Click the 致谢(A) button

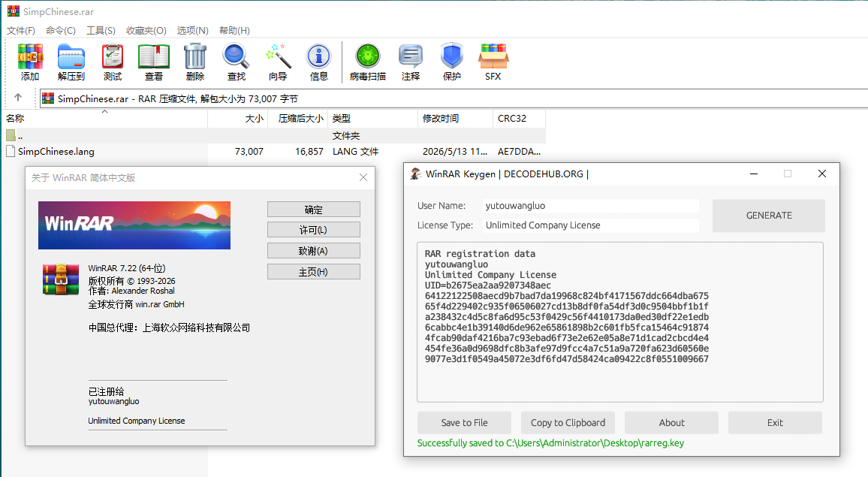click(x=313, y=251)
